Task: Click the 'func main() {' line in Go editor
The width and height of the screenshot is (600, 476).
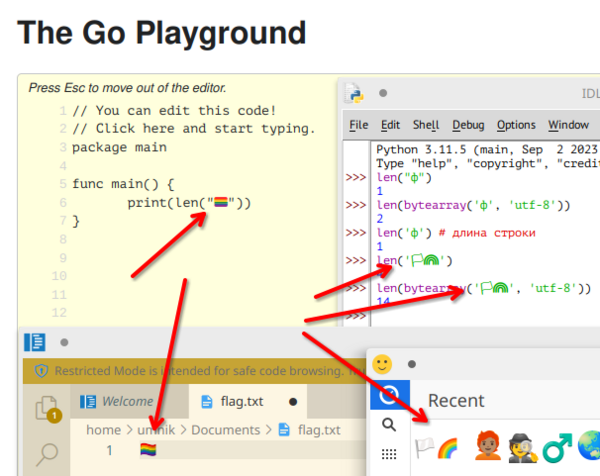Action: (x=123, y=184)
